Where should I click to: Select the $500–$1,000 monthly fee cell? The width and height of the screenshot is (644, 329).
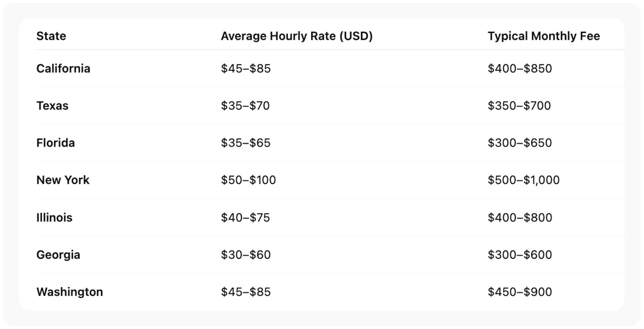(x=524, y=180)
